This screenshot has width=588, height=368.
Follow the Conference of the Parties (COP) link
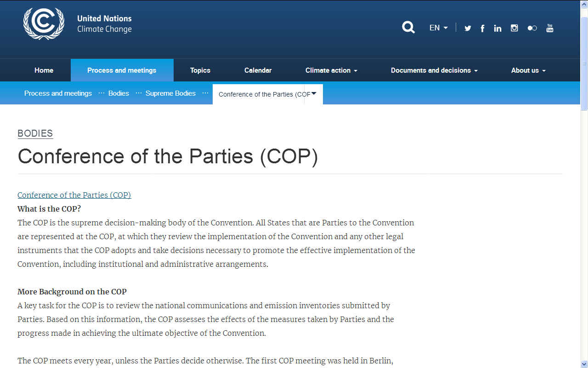74,195
